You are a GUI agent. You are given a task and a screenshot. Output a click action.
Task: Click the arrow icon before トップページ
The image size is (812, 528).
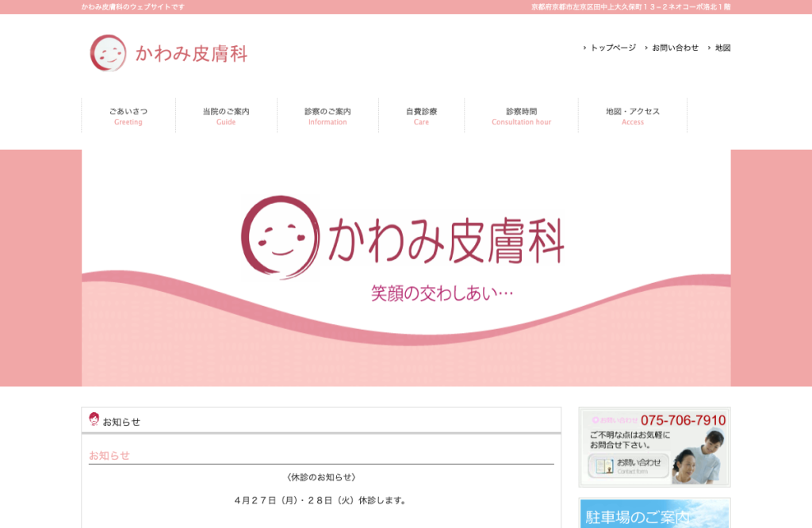tap(584, 48)
